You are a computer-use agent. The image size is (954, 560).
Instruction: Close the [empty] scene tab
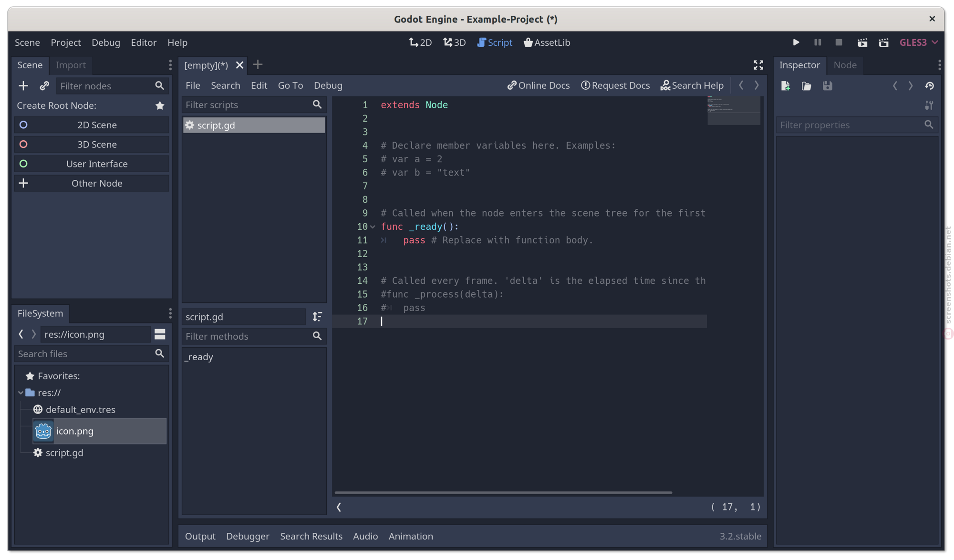point(239,65)
